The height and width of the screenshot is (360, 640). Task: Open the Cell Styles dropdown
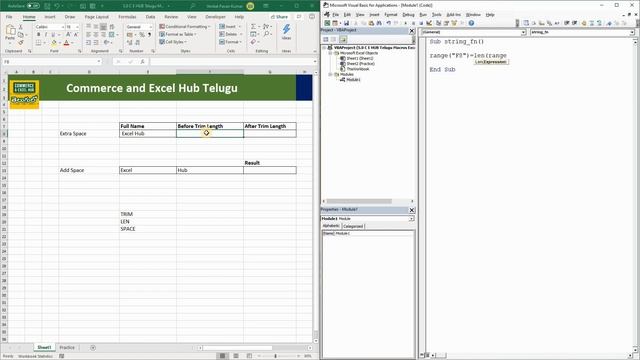(x=173, y=42)
